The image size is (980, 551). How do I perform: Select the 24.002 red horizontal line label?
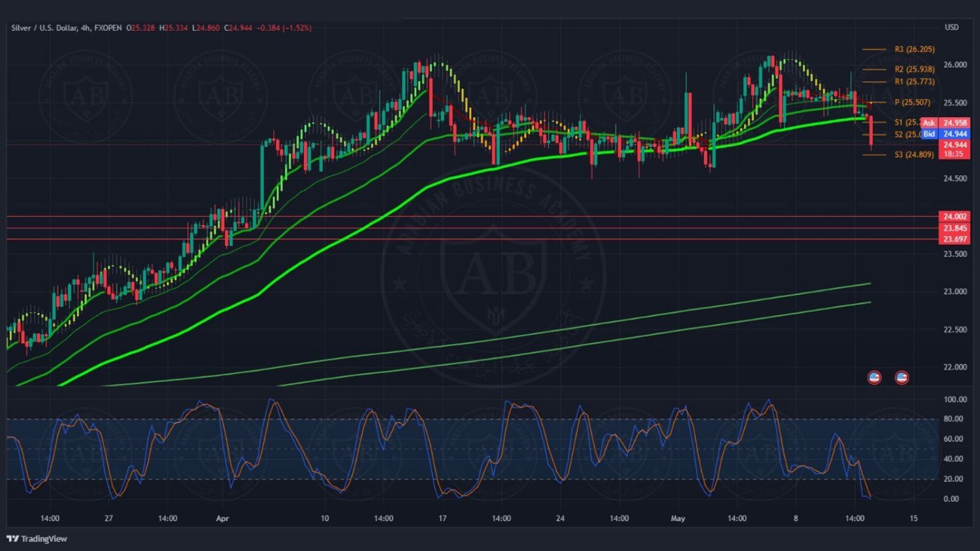pyautogui.click(x=955, y=217)
